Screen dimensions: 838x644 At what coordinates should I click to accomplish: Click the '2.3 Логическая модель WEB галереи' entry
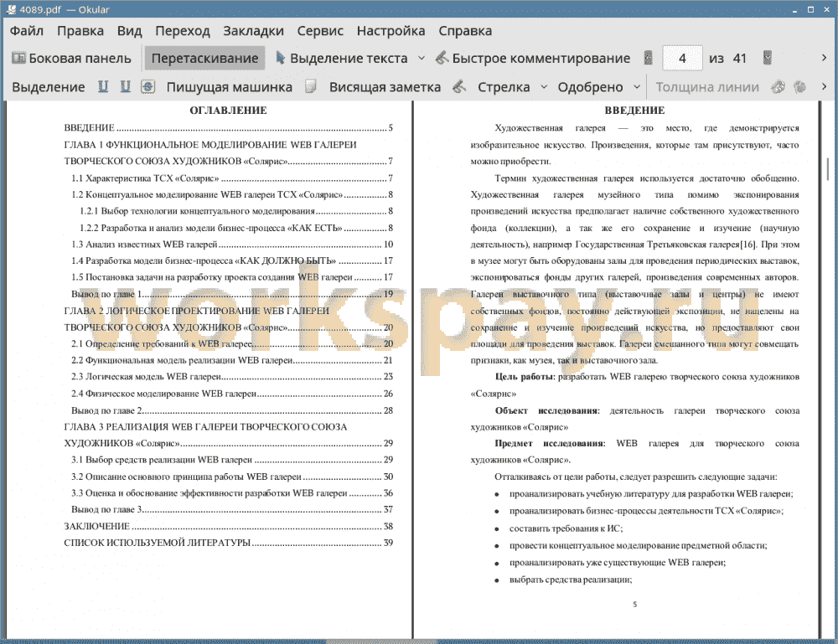click(x=232, y=377)
